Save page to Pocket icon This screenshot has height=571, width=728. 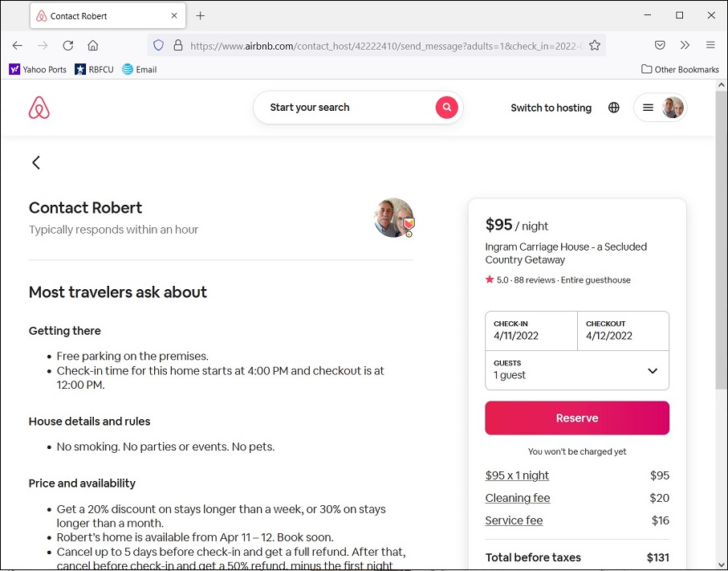coord(660,45)
